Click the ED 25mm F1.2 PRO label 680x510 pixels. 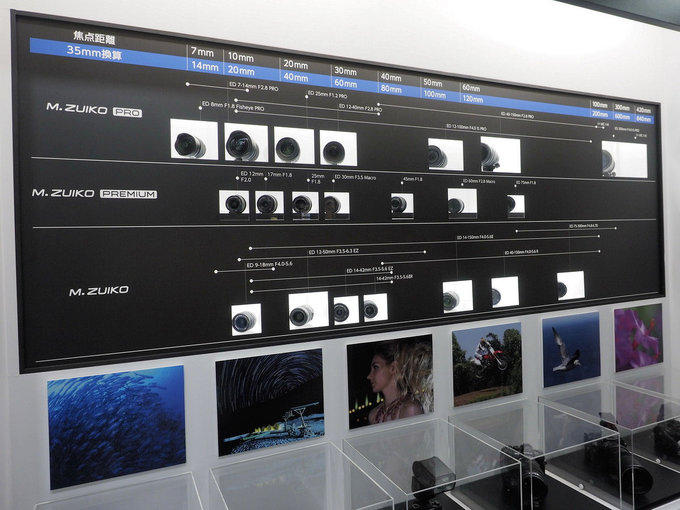pyautogui.click(x=327, y=95)
